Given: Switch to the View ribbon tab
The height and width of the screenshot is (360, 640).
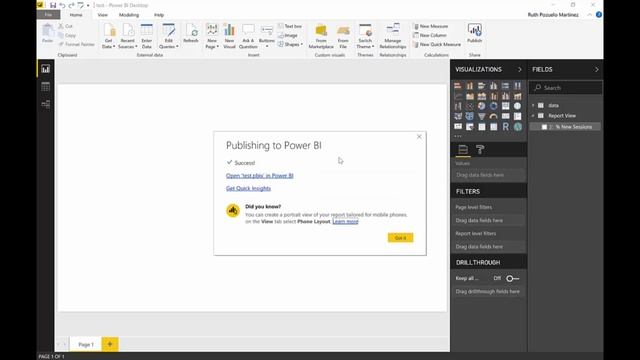Looking at the screenshot, I should point(102,15).
